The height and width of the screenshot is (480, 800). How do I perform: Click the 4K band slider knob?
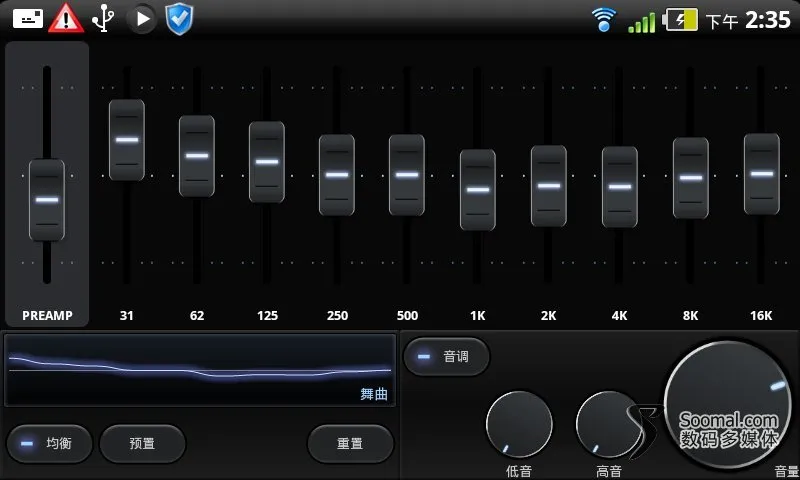pos(619,187)
